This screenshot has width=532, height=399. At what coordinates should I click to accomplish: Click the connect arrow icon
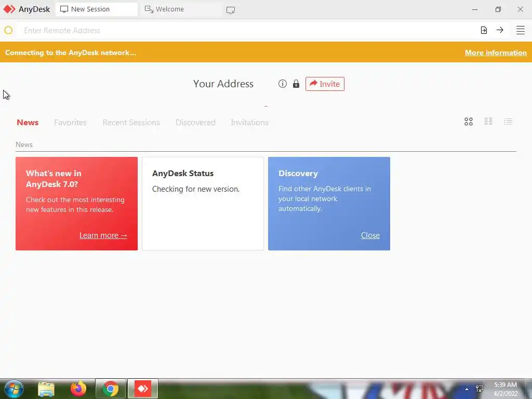coord(500,30)
